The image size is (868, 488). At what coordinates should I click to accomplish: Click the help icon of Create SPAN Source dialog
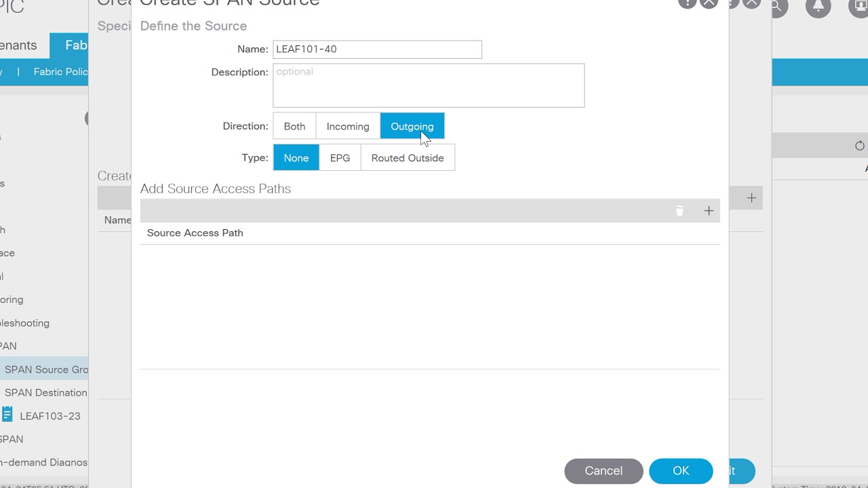687,3
